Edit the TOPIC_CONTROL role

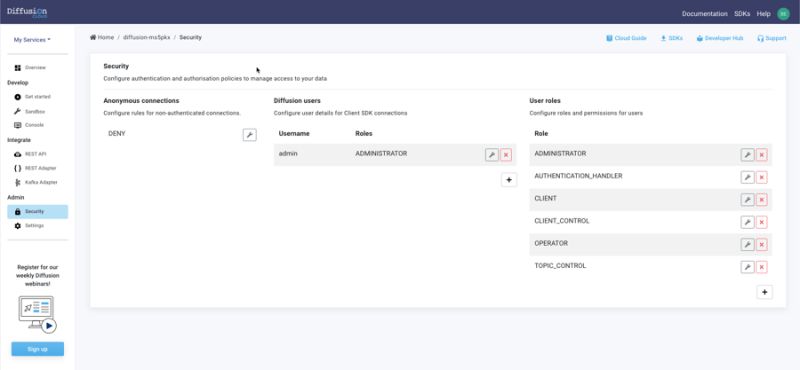(747, 267)
